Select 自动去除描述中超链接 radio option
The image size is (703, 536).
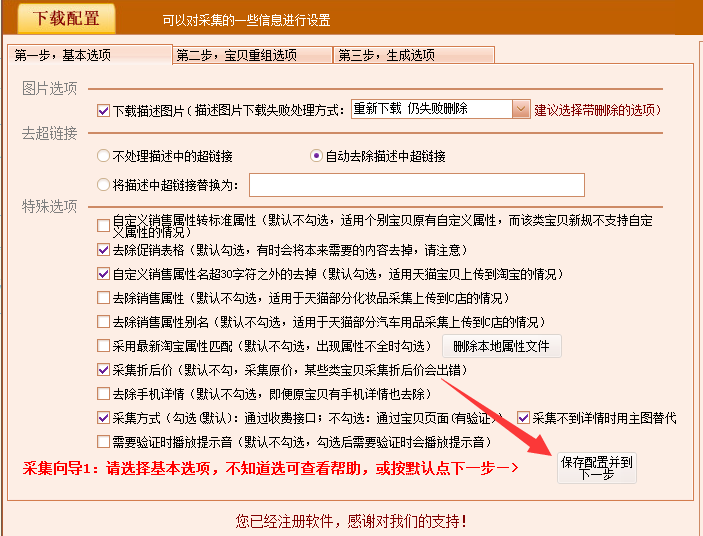click(316, 156)
